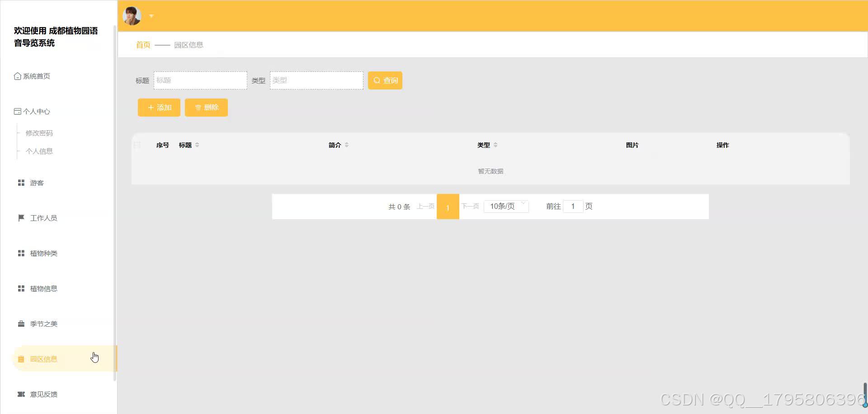Focus the 类型 search input field

pos(316,80)
